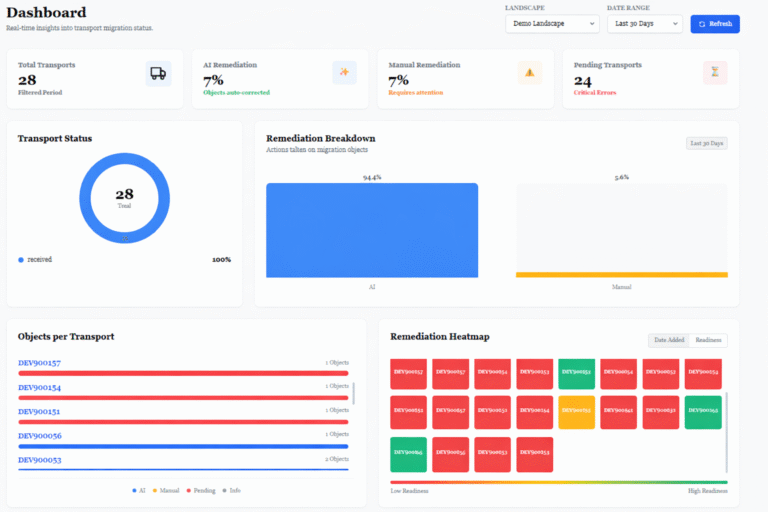Switch heatmap to Date Added view
Viewport: 768px width, 512px height.
[669, 340]
